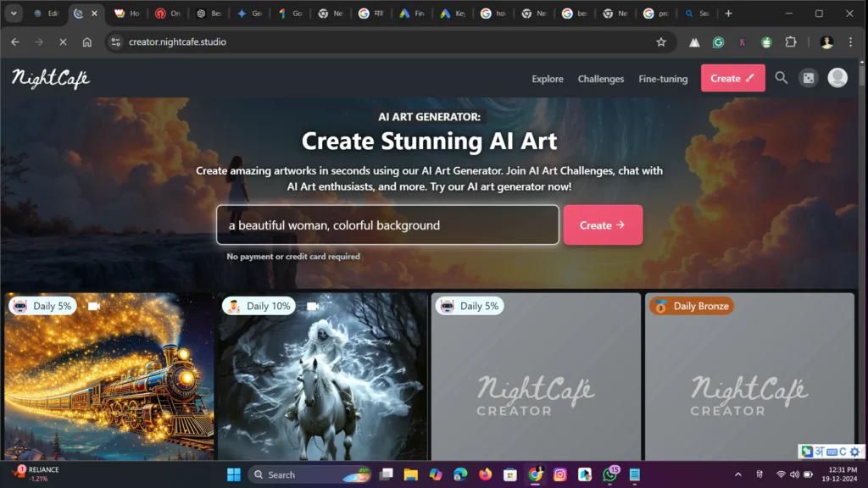Viewport: 868px width, 488px height.
Task: Switch to the Pinterest 'On' tab
Action: click(169, 14)
